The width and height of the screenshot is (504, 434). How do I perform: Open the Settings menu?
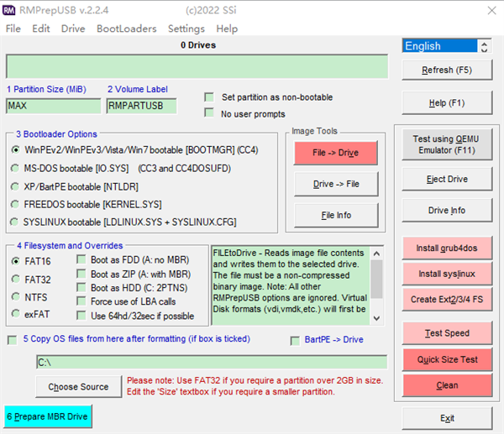click(186, 29)
